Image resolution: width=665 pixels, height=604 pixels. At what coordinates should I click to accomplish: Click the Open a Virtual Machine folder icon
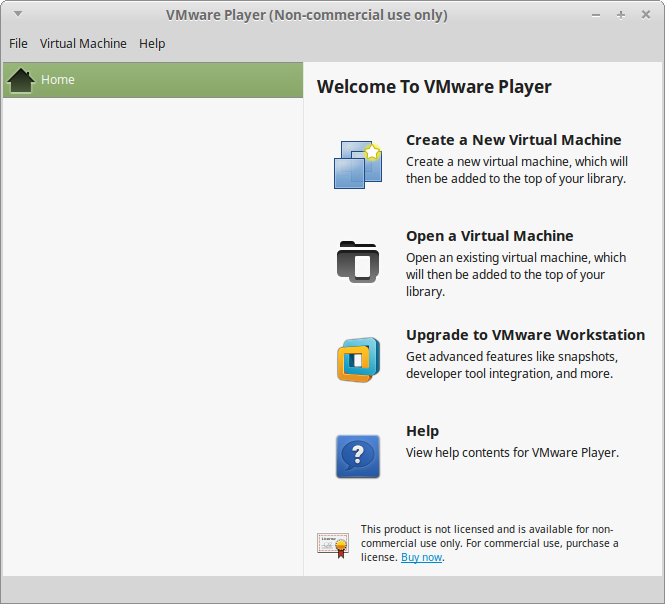pyautogui.click(x=358, y=262)
